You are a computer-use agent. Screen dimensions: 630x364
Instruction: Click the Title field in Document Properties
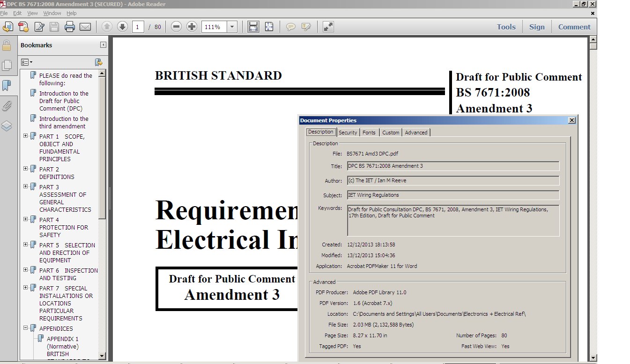tap(452, 166)
